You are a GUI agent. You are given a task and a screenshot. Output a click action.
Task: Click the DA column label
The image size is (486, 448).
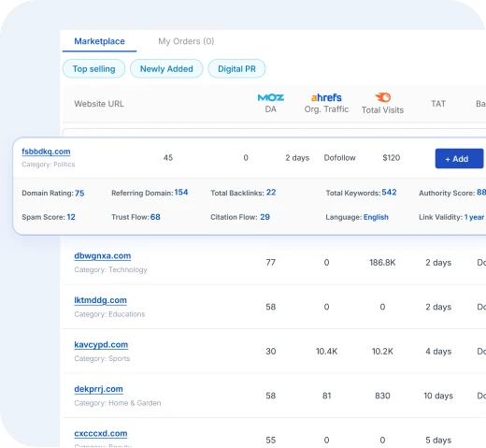point(270,109)
